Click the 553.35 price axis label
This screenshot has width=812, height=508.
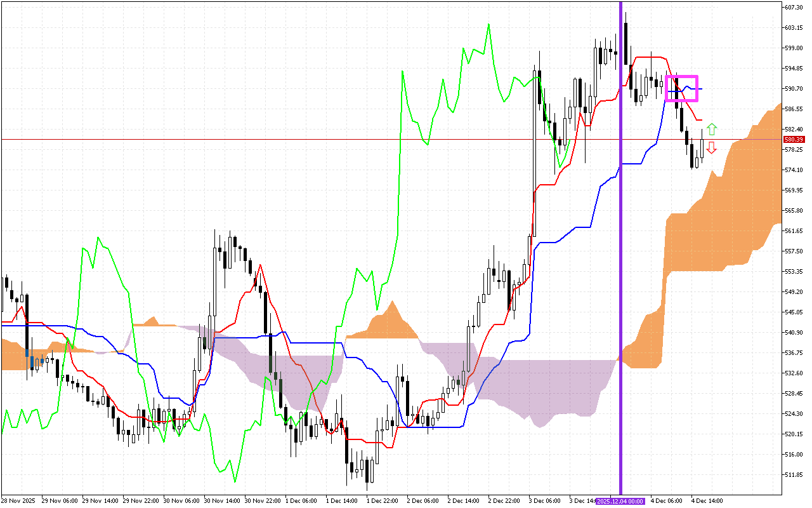794,271
